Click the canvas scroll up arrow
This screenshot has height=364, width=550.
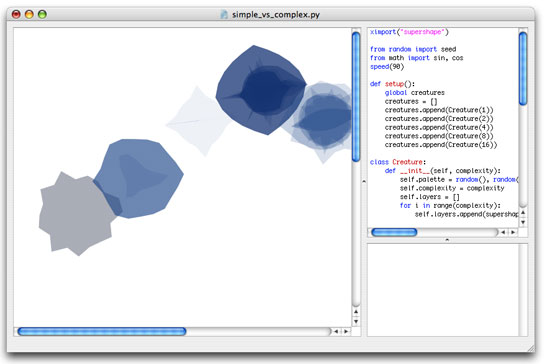click(x=356, y=311)
